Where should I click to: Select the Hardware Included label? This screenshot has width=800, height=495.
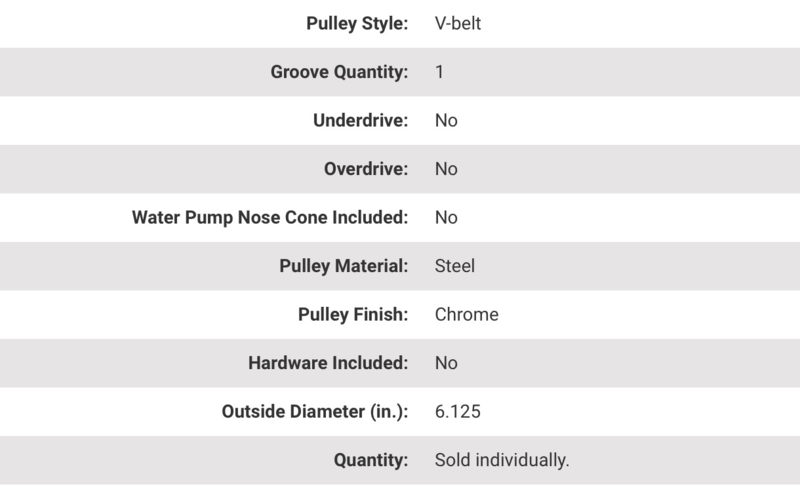(x=328, y=363)
